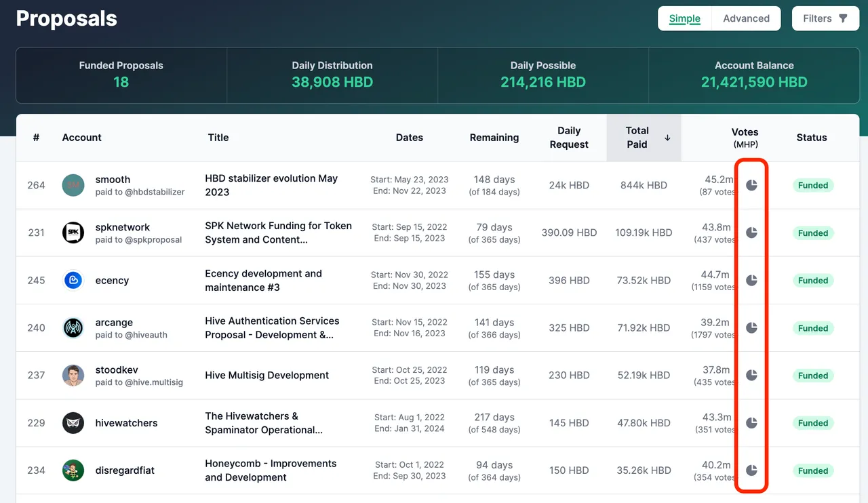The width and height of the screenshot is (868, 503).
Task: Click 109.19k HBD total paid value
Action: coord(644,233)
